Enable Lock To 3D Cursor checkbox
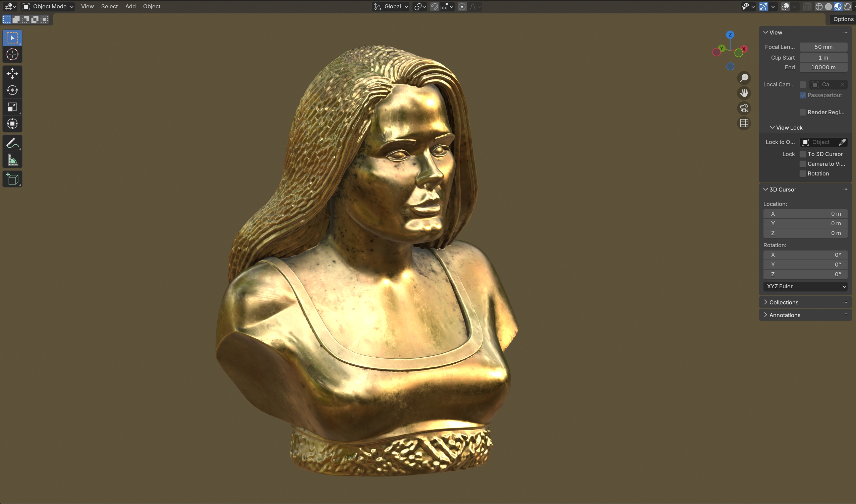The width and height of the screenshot is (856, 504). pos(803,154)
